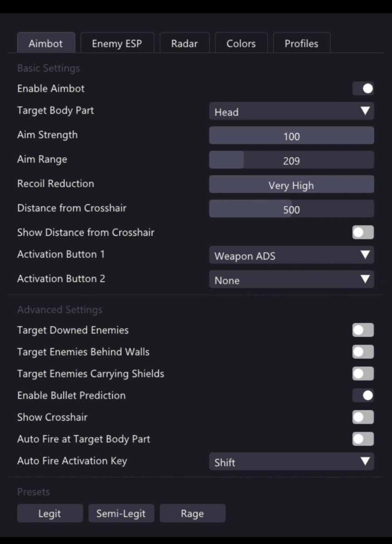This screenshot has height=544, width=392.
Task: Apply the Legit preset
Action: point(50,514)
